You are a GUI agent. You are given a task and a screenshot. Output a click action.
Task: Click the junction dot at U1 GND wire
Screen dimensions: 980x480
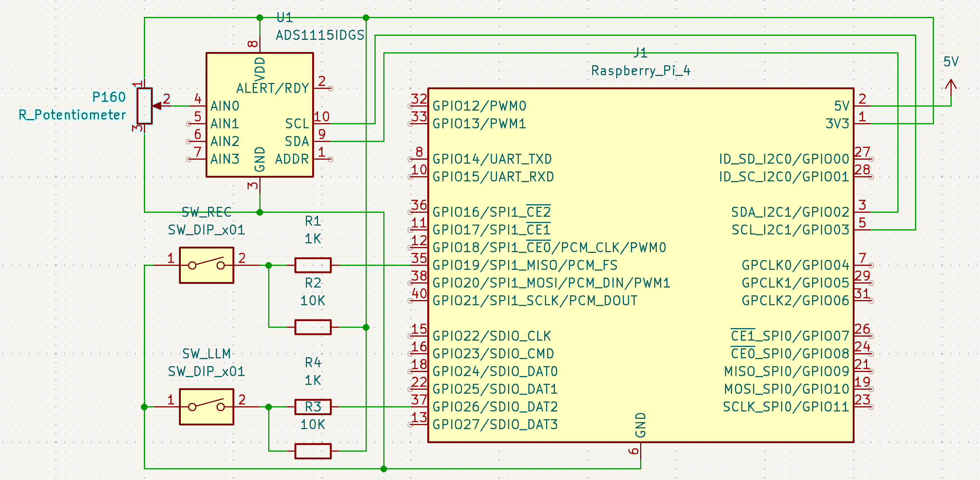260,212
